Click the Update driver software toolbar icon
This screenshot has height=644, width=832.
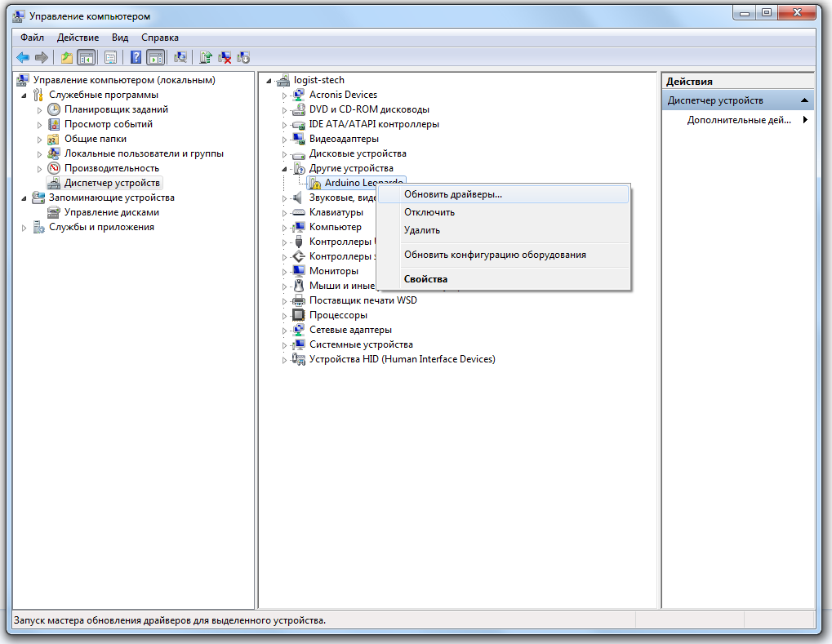click(x=206, y=57)
